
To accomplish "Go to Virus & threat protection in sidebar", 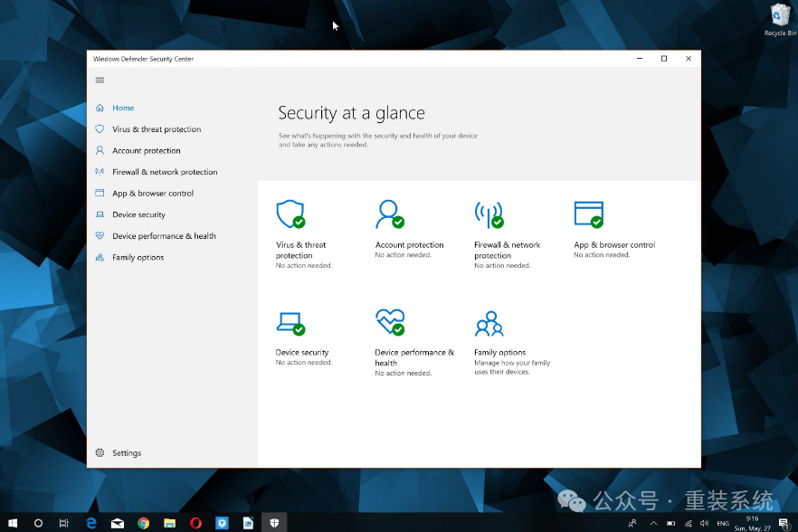I will [x=156, y=129].
